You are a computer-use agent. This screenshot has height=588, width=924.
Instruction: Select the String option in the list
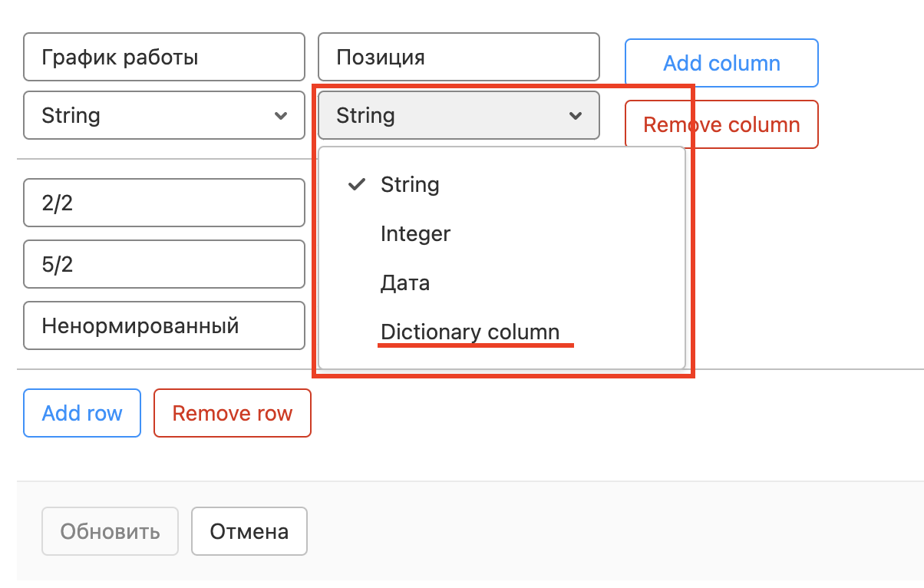click(x=410, y=185)
